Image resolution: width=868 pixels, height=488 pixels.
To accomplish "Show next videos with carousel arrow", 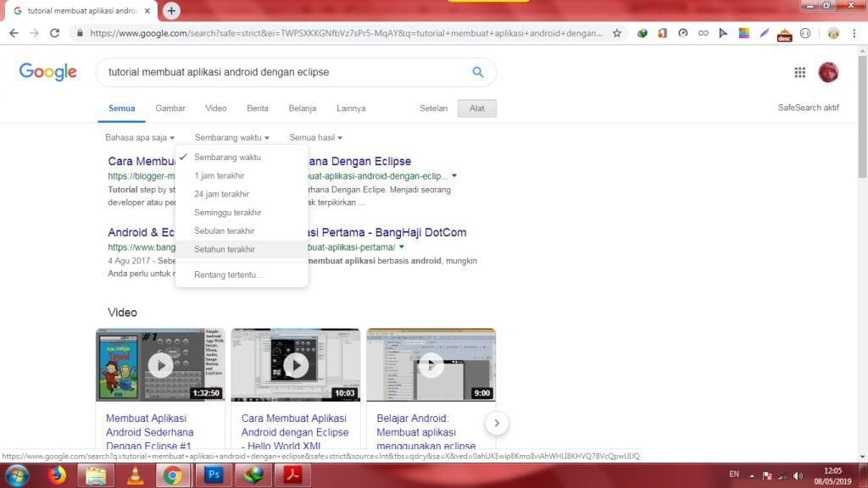I will pyautogui.click(x=497, y=424).
